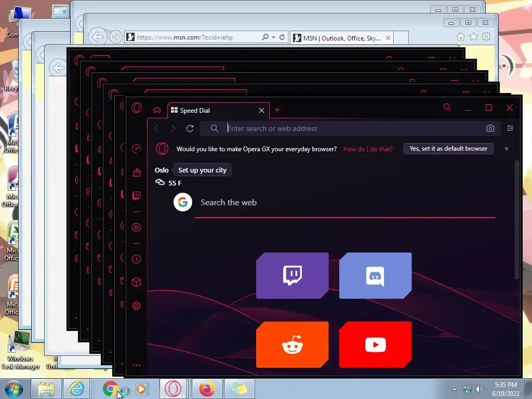
Task: Open Google Chrome from taskbar
Action: [x=110, y=389]
